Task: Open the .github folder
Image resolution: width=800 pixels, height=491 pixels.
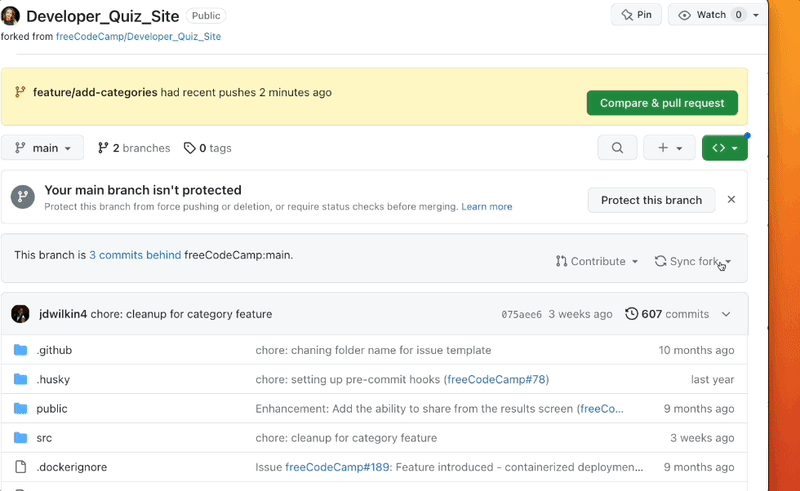Action: [54, 350]
